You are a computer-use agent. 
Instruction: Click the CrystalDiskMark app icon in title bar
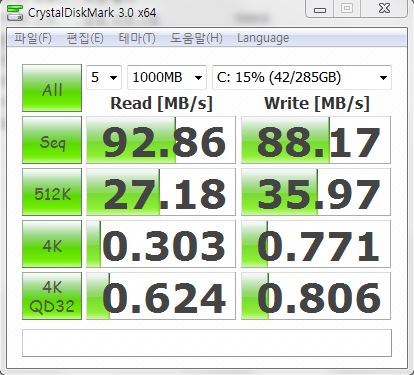point(15,12)
